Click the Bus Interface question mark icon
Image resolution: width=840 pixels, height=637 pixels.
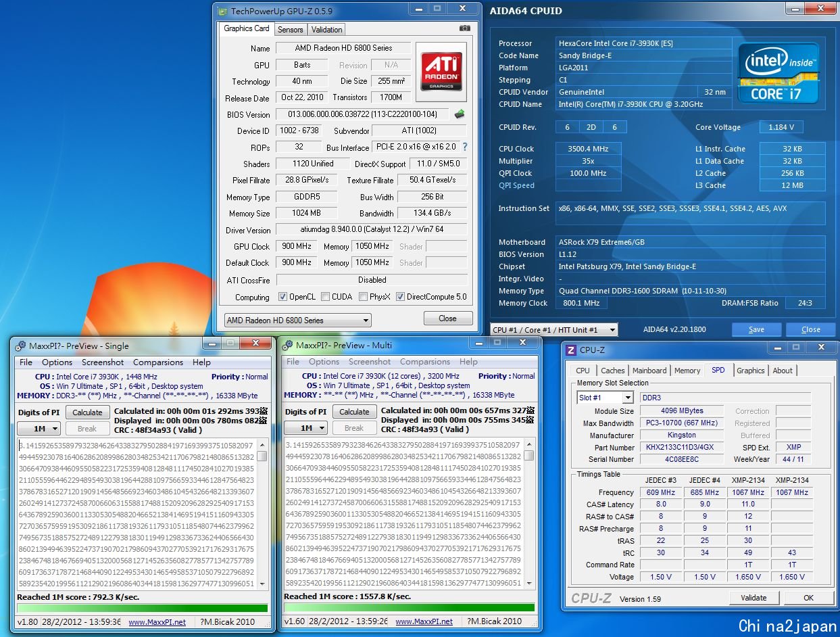coord(464,147)
